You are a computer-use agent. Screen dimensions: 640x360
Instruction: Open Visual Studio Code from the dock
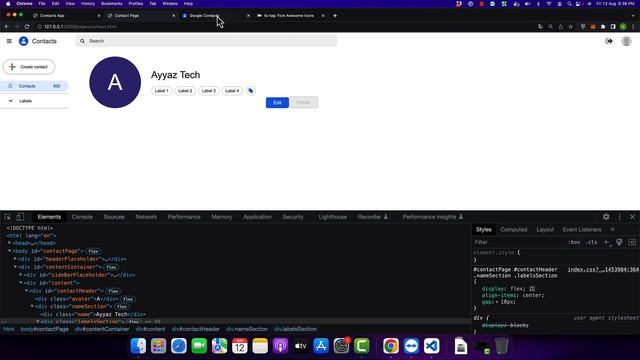coord(431,346)
